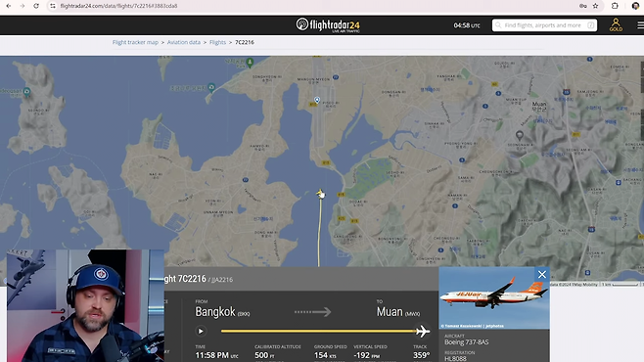644x362 pixels.
Task: Click the green park marker at map top
Action: click(x=250, y=63)
